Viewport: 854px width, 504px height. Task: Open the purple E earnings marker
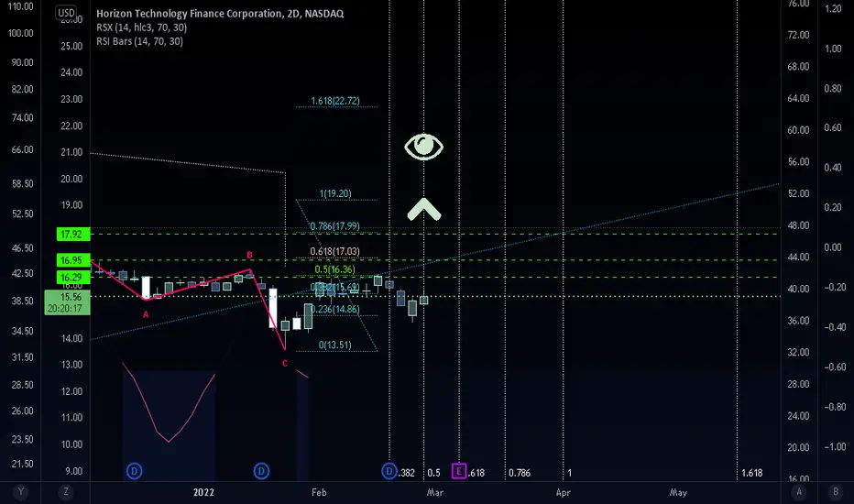pos(459,471)
